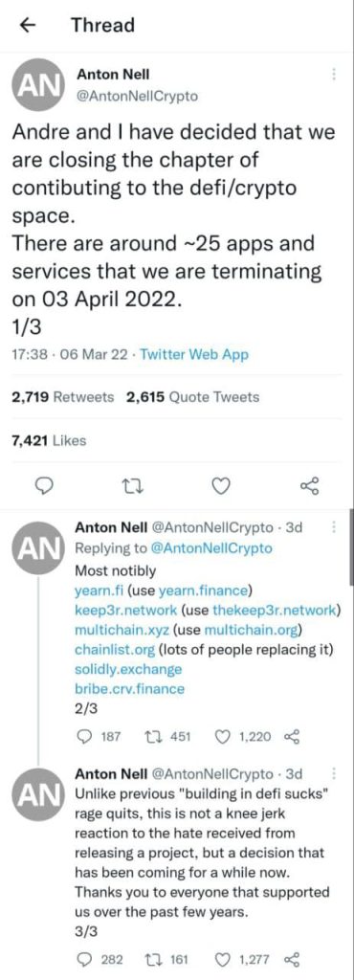Open more options on the 3/3 reply

coord(335,774)
